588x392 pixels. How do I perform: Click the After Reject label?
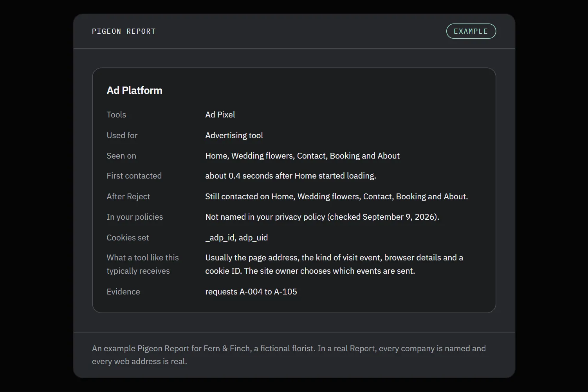[x=128, y=197]
